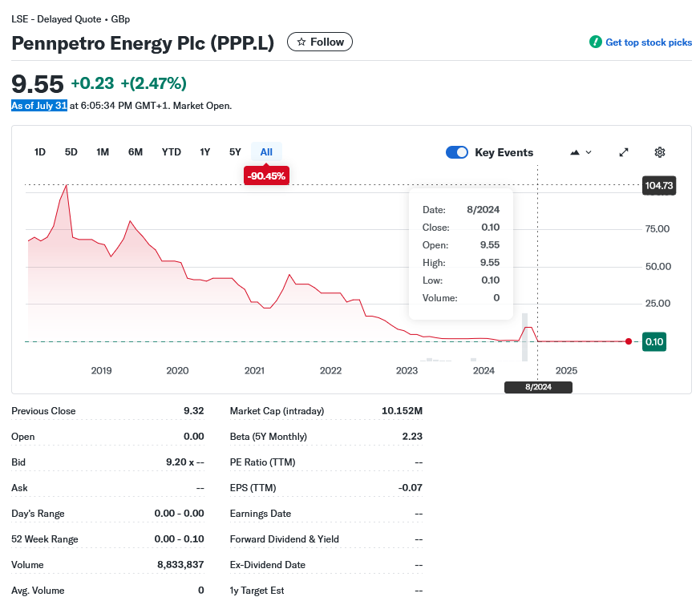Click the 104.73 high price label

(x=658, y=186)
